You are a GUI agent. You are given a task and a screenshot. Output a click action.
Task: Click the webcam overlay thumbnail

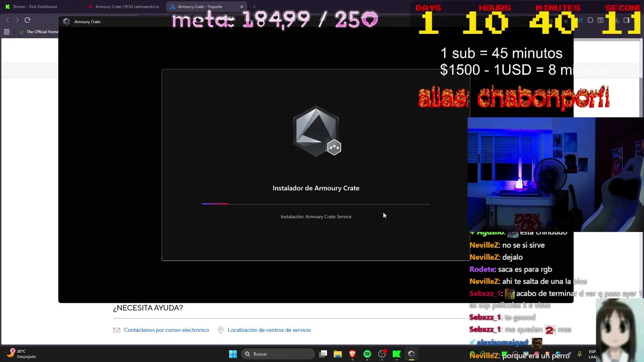click(555, 174)
